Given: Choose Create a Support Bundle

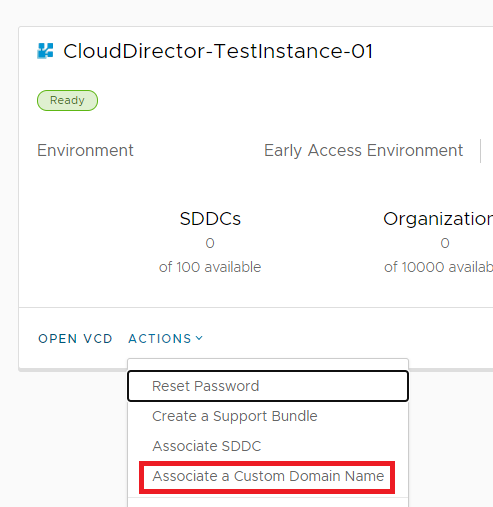Looking at the screenshot, I should click(268, 416).
